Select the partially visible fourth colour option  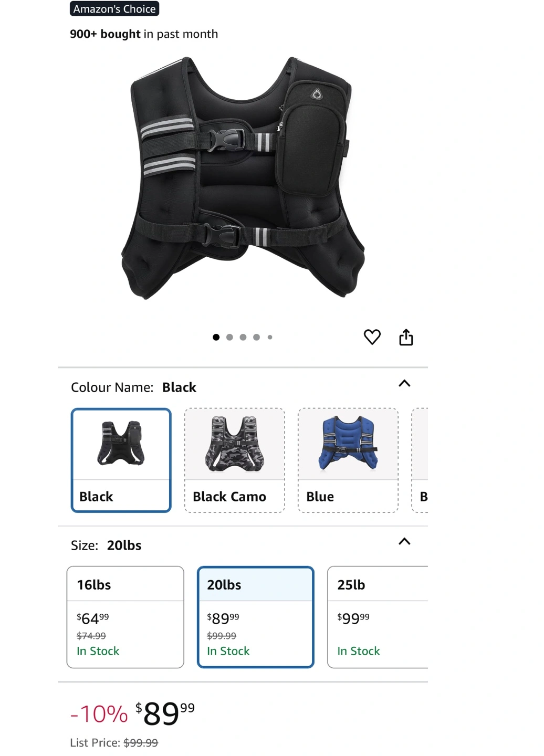420,460
